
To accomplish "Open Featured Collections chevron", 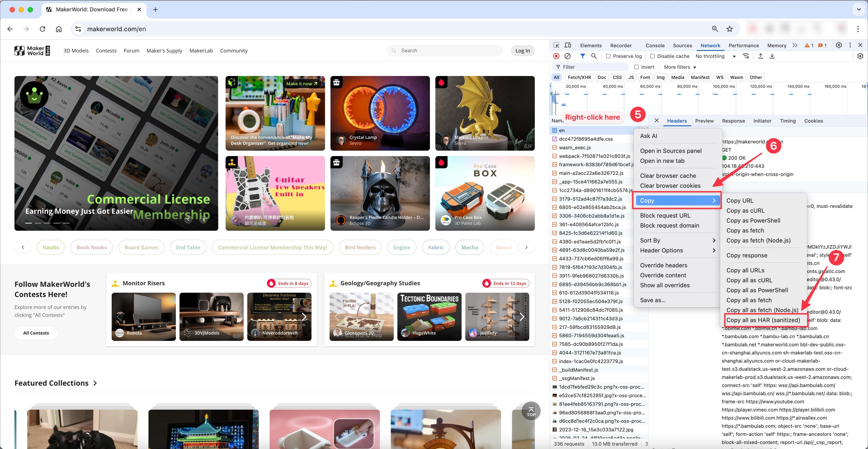I will click(x=95, y=383).
